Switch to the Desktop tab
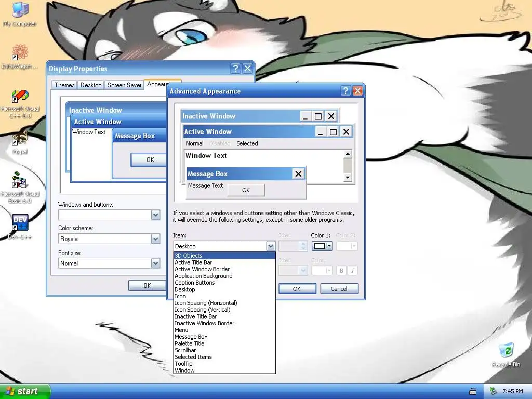Screen dimensions: 532x399 tap(91, 85)
